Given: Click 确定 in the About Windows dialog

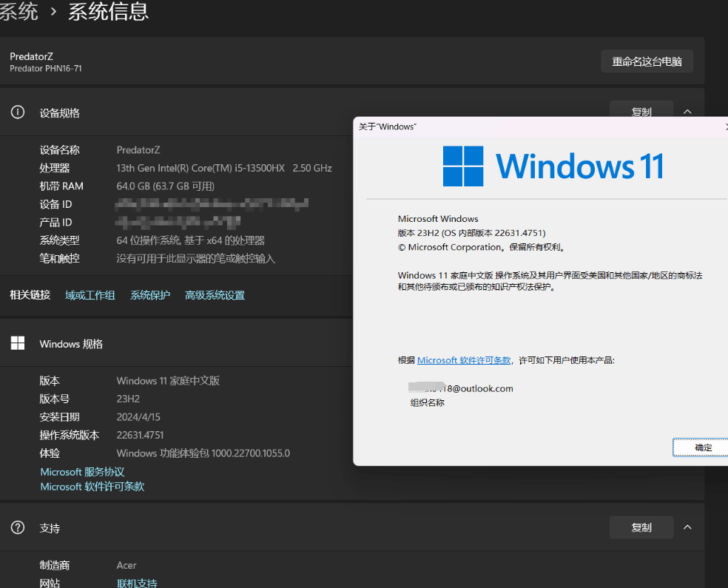Looking at the screenshot, I should 701,447.
